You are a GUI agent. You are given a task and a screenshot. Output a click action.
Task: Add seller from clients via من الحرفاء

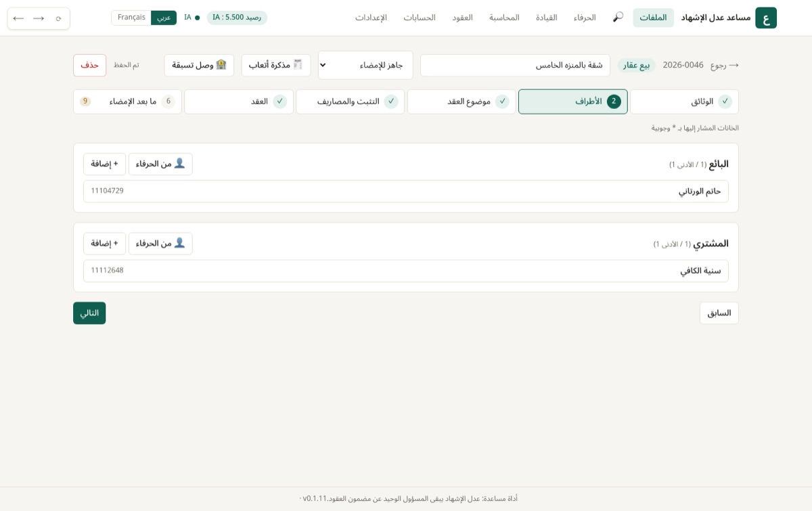pyautogui.click(x=160, y=164)
